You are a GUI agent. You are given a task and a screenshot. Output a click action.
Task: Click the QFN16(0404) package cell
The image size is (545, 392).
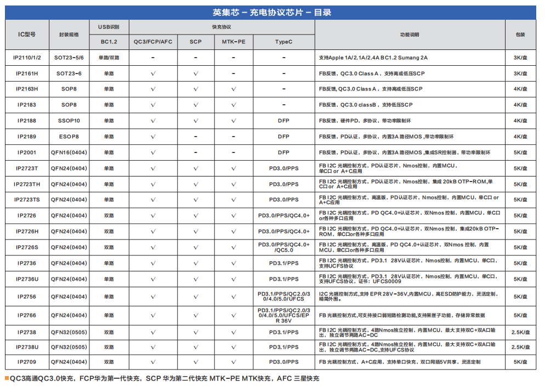[x=69, y=152]
